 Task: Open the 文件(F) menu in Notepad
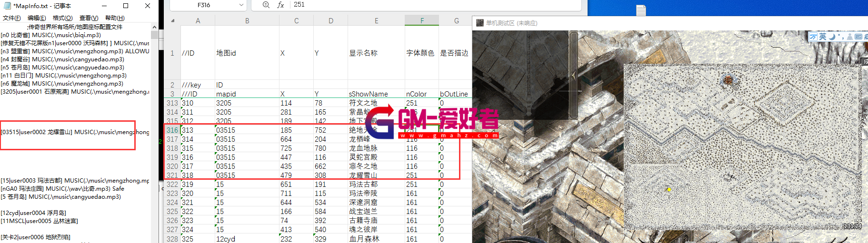click(x=12, y=18)
